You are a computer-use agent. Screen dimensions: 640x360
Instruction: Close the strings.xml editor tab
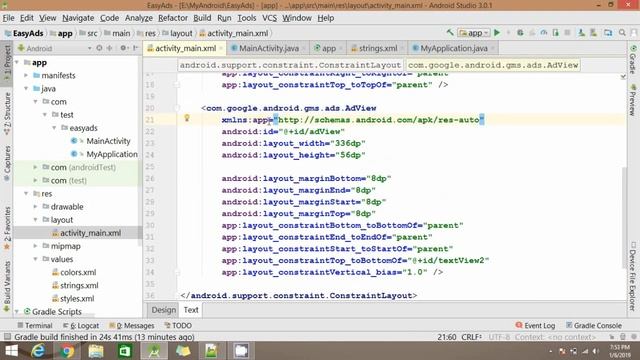pos(402,49)
